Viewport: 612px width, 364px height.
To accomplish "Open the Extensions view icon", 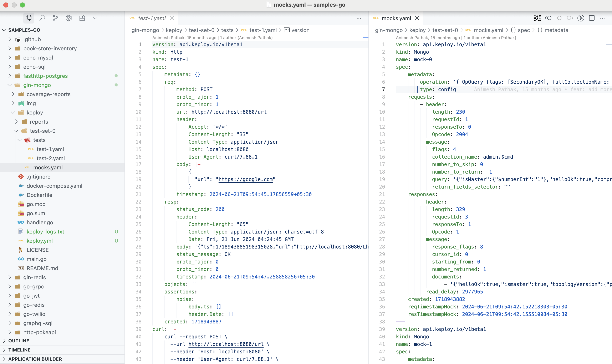I will (x=82, y=18).
